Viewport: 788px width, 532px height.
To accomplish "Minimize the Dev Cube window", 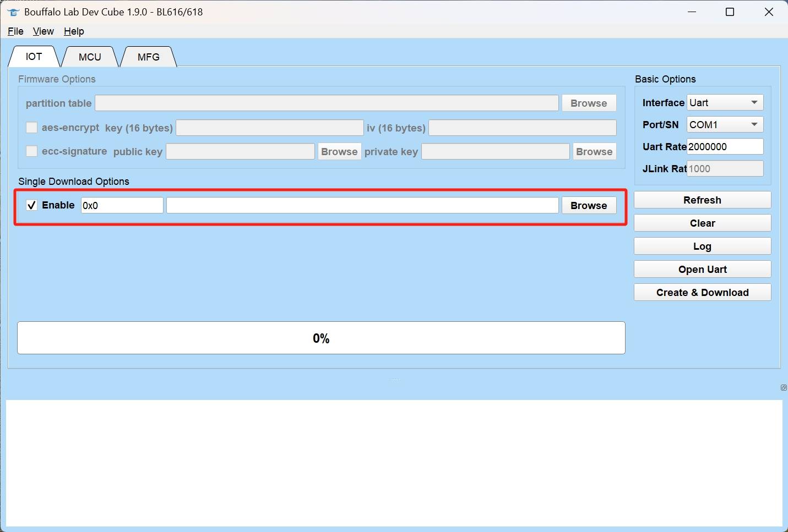I will [x=692, y=12].
